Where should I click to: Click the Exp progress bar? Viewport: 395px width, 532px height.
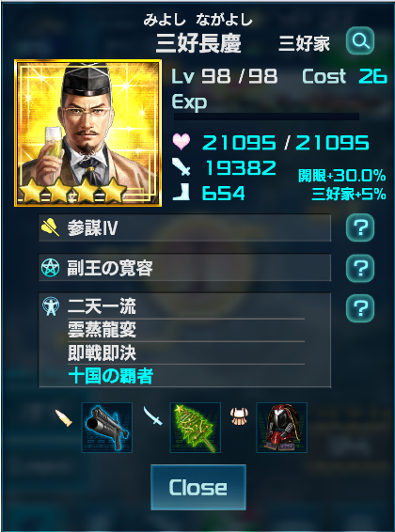point(266,117)
